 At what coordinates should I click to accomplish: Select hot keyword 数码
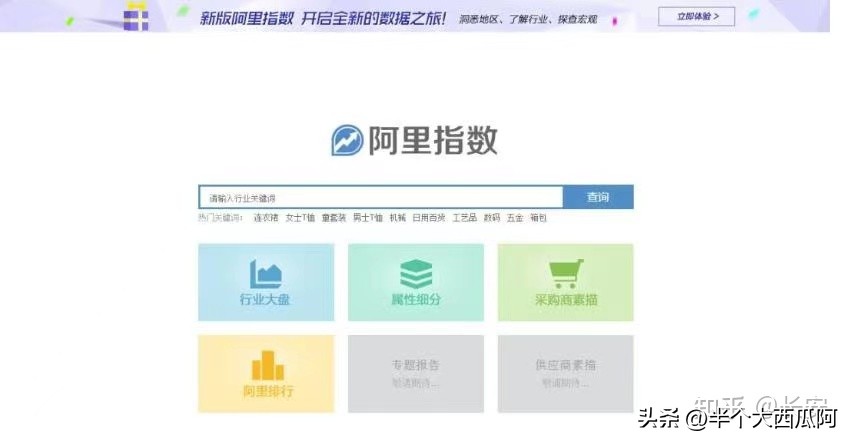point(492,218)
